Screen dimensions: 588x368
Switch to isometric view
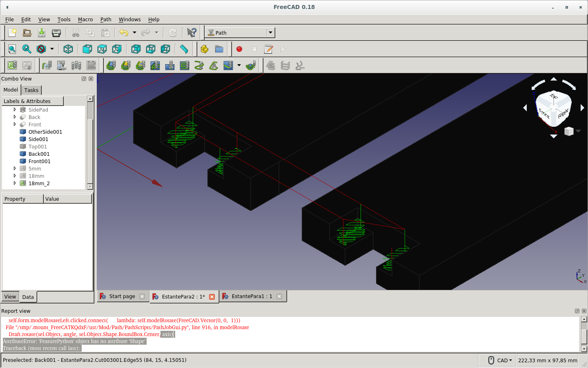[x=68, y=49]
